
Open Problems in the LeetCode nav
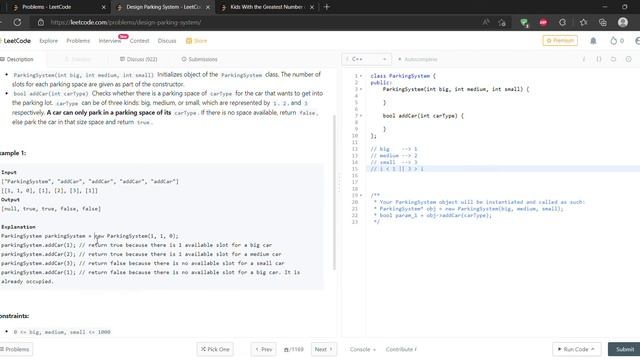pyautogui.click(x=78, y=41)
